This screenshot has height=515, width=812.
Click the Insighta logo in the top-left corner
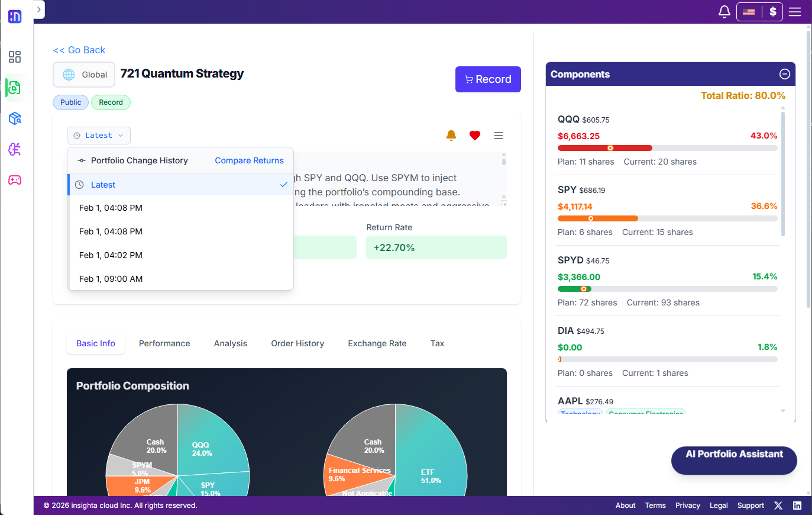pos(14,17)
